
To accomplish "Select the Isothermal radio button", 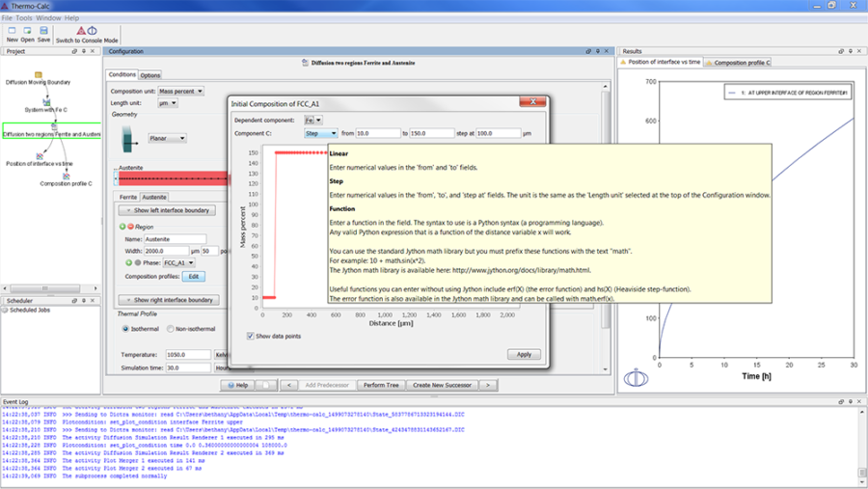I will point(125,329).
